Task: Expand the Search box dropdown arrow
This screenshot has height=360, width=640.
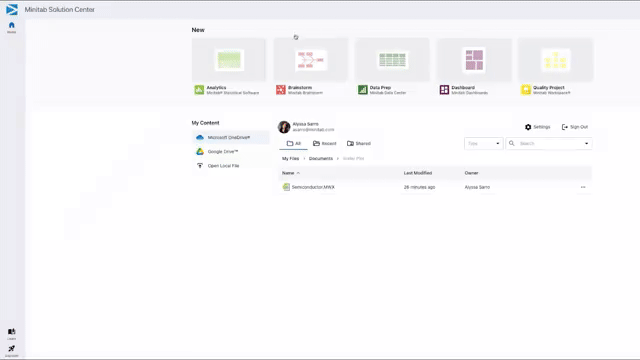Action: tap(587, 144)
